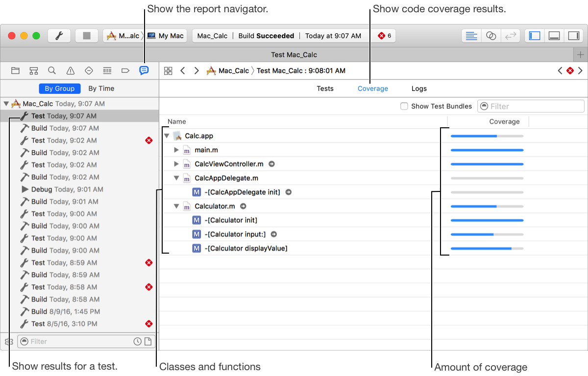588x376 pixels.
Task: Click the coverage Filter field
Action: click(x=531, y=106)
